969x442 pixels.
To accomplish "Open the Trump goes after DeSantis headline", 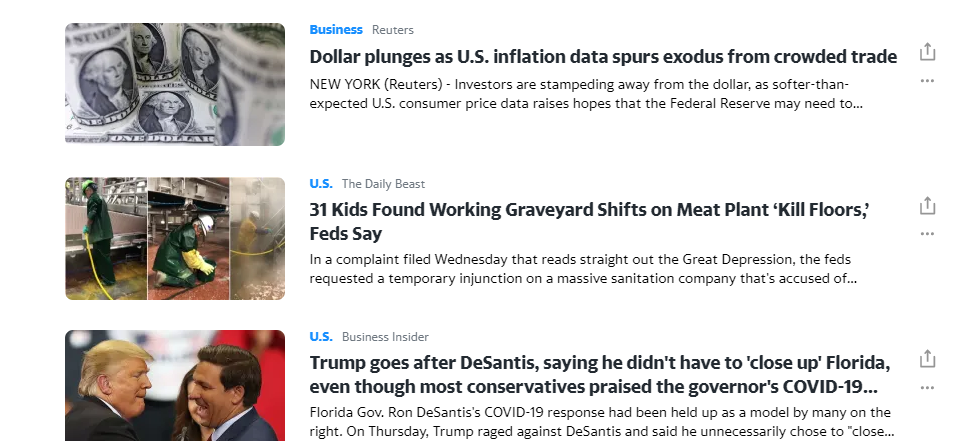I will (x=599, y=375).
